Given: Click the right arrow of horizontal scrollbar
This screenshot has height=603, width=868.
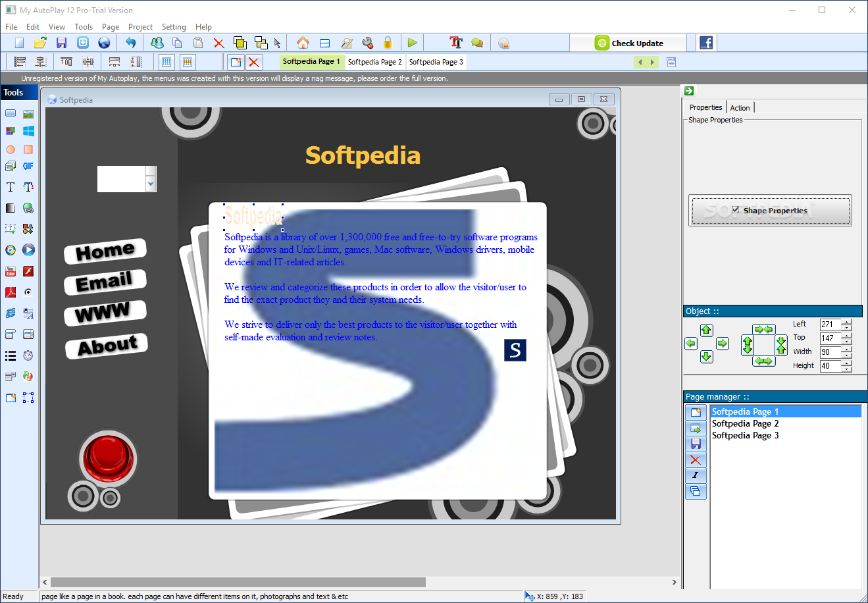Looking at the screenshot, I should 675,582.
